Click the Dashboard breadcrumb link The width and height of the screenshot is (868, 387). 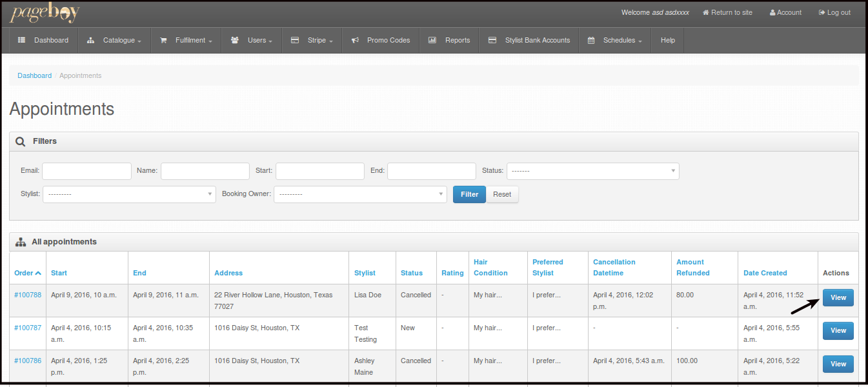point(34,75)
